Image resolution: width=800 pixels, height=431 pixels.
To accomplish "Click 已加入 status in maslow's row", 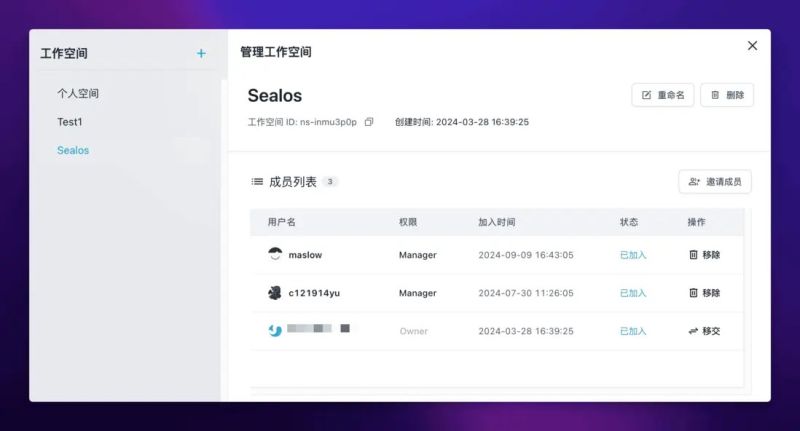I will (633, 255).
